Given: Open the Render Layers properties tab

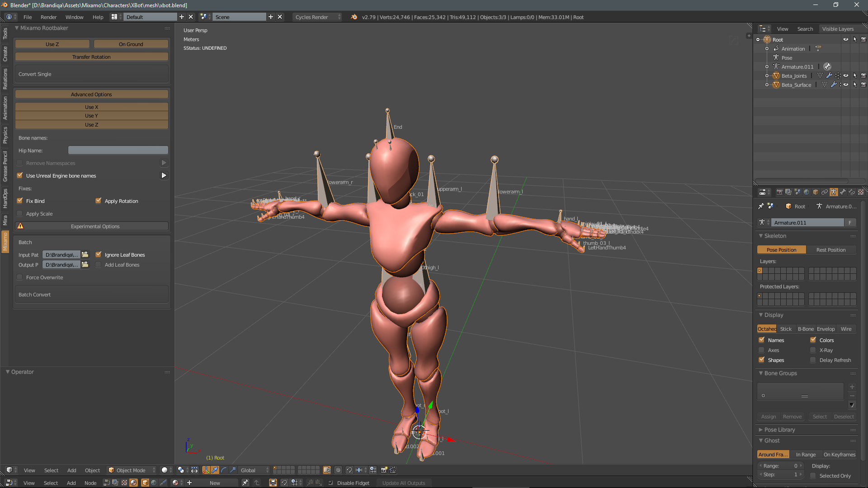Looking at the screenshot, I should tap(788, 192).
